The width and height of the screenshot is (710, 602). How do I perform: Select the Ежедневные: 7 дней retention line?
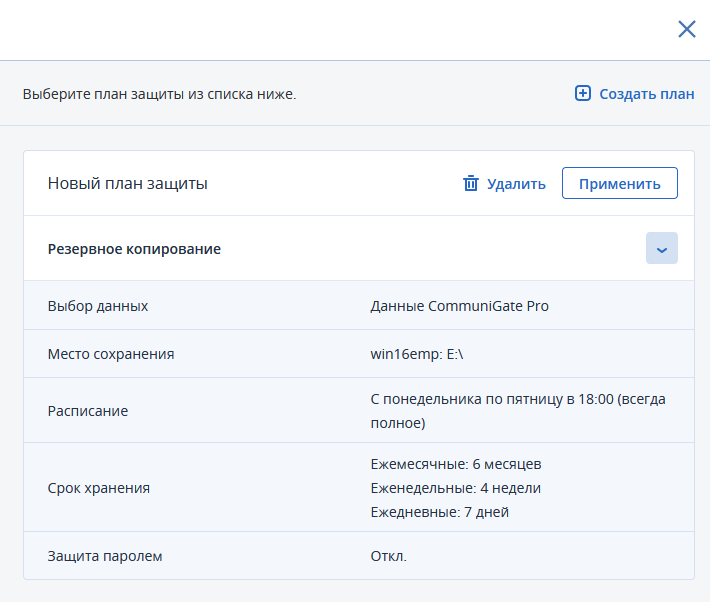tap(439, 513)
